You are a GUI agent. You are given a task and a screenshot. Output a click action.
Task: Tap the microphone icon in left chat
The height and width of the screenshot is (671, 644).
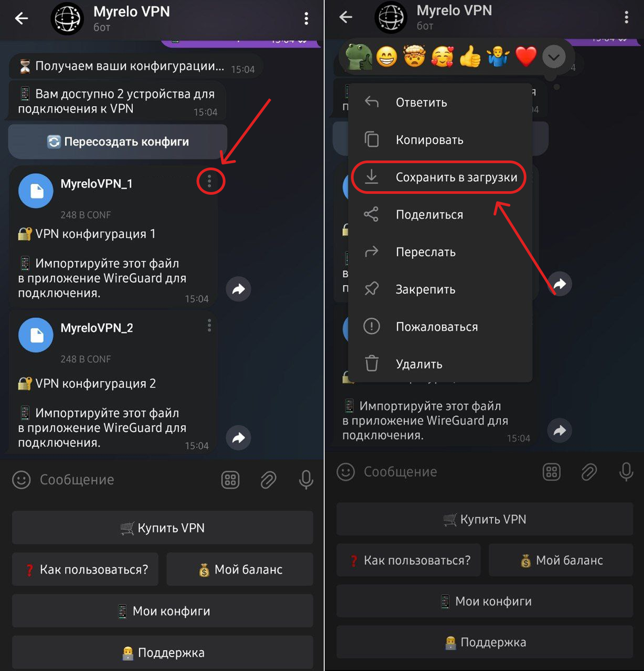(306, 480)
